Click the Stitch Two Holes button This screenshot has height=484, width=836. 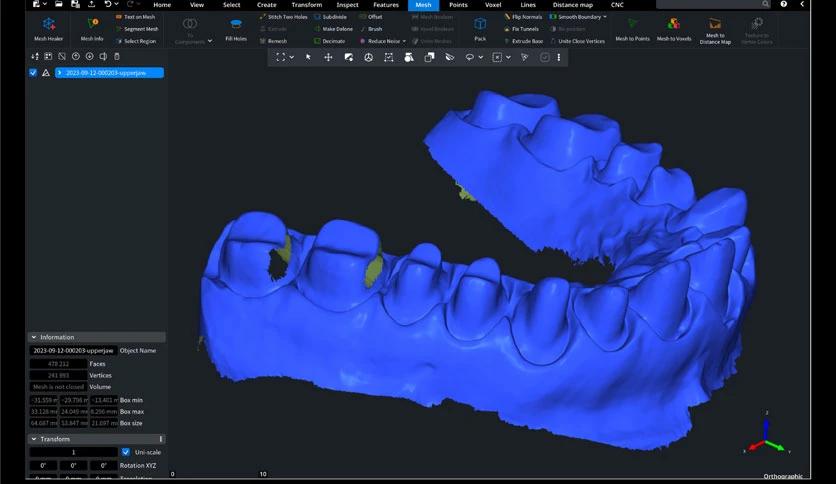point(284,17)
